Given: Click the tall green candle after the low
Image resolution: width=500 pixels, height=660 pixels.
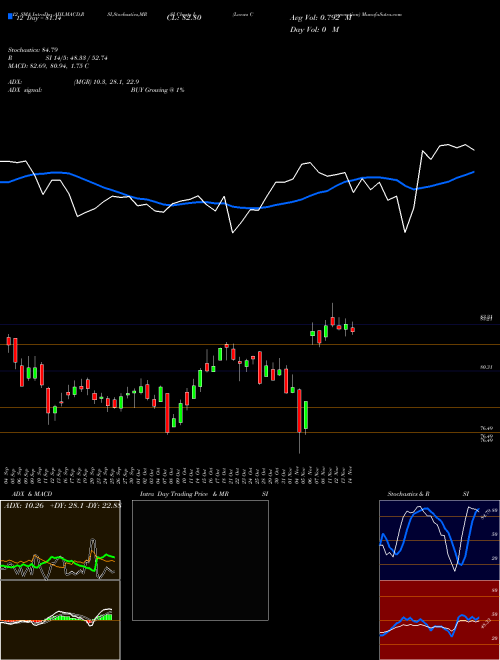Looking at the screenshot, I should pos(306,415).
